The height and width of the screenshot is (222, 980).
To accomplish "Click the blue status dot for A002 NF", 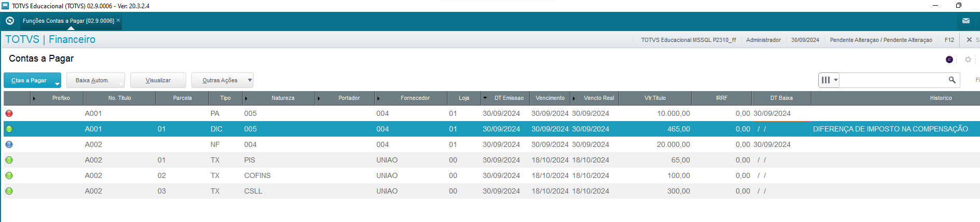I will (9, 144).
